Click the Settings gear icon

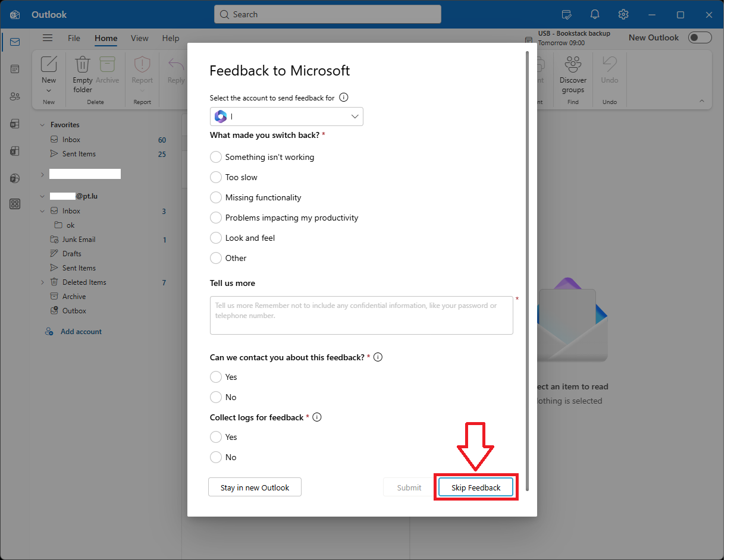click(623, 14)
